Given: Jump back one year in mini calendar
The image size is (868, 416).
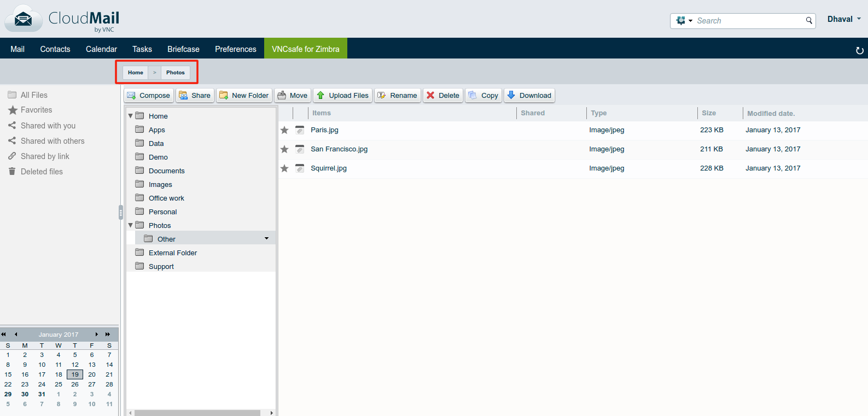Looking at the screenshot, I should pos(4,334).
